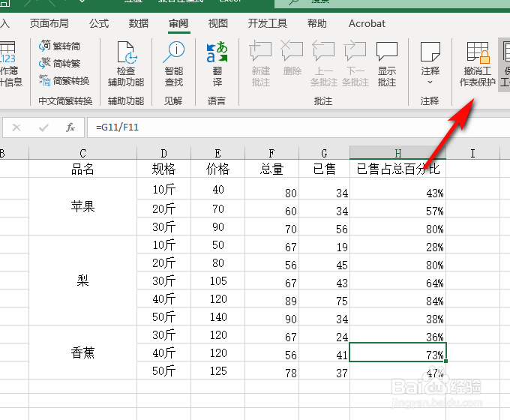Select the merged 苹果 cell
This screenshot has width=510, height=420.
83,206
